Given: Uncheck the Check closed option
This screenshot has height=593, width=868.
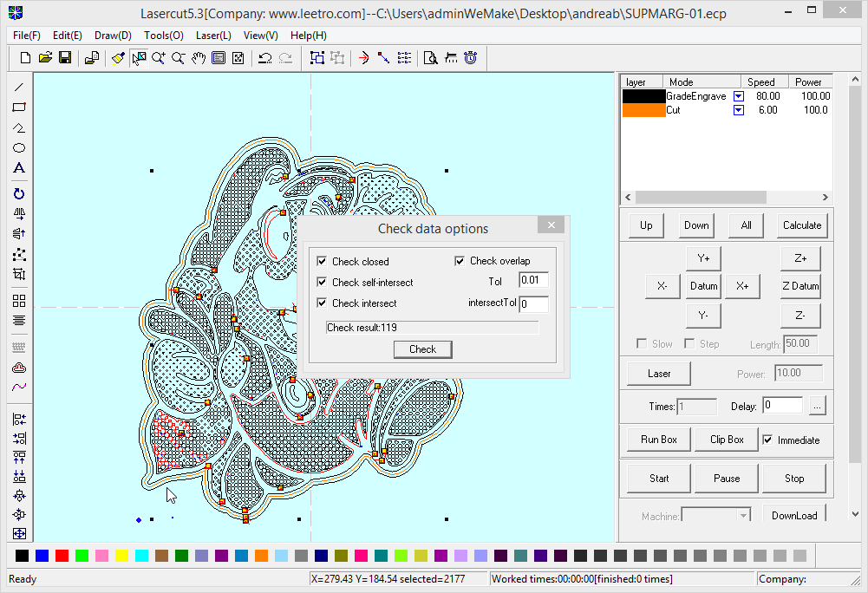Looking at the screenshot, I should coord(322,261).
